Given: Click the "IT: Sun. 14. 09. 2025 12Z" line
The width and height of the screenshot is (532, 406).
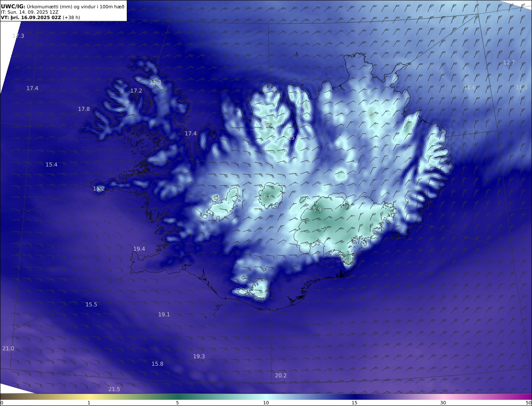Looking at the screenshot, I should pyautogui.click(x=30, y=12).
